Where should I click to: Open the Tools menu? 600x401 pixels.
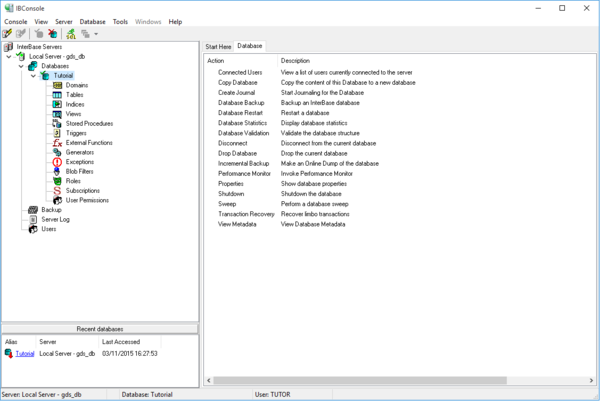click(120, 22)
